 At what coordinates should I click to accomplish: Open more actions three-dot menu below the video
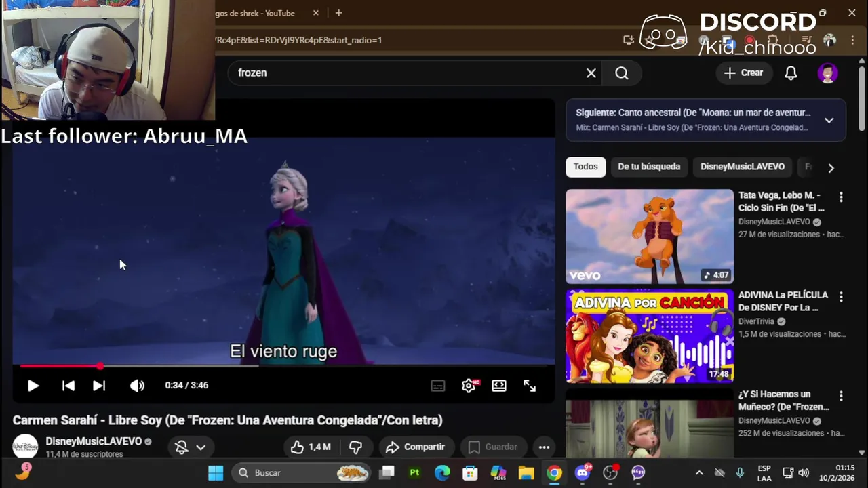coord(544,447)
